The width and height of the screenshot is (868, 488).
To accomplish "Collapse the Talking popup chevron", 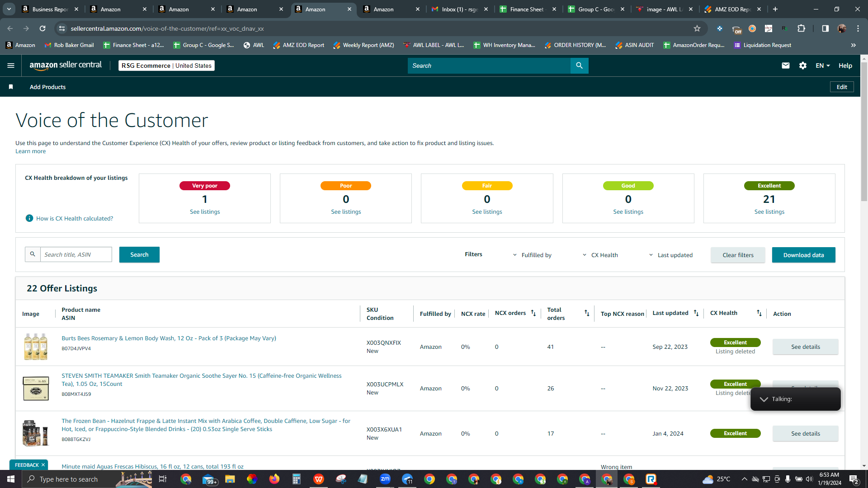I will tap(764, 399).
